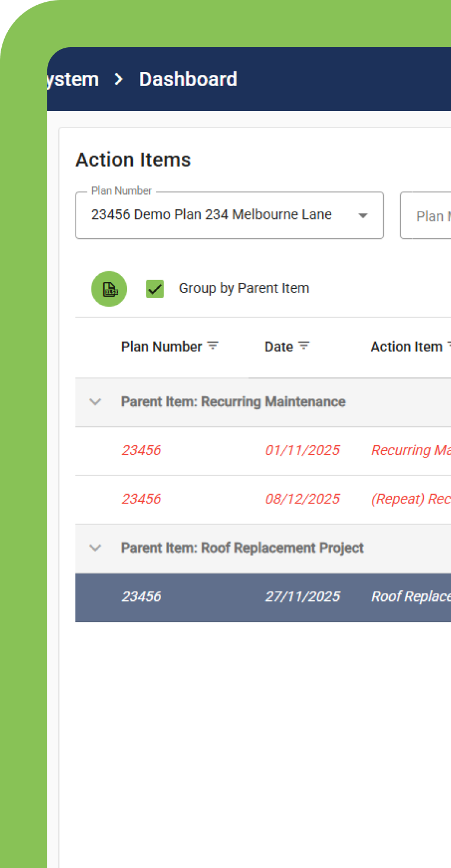451x868 pixels.
Task: Click the Date column filter icon
Action: click(304, 346)
